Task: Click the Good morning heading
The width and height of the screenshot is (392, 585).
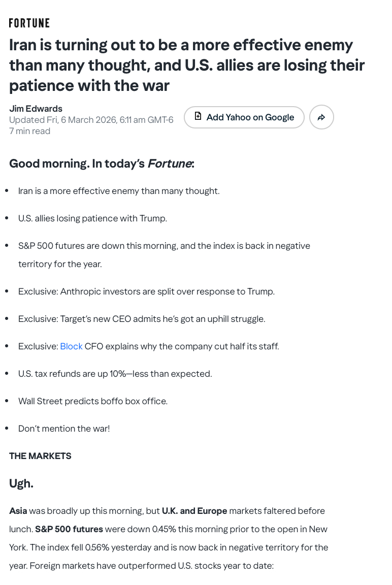Action: click(102, 164)
